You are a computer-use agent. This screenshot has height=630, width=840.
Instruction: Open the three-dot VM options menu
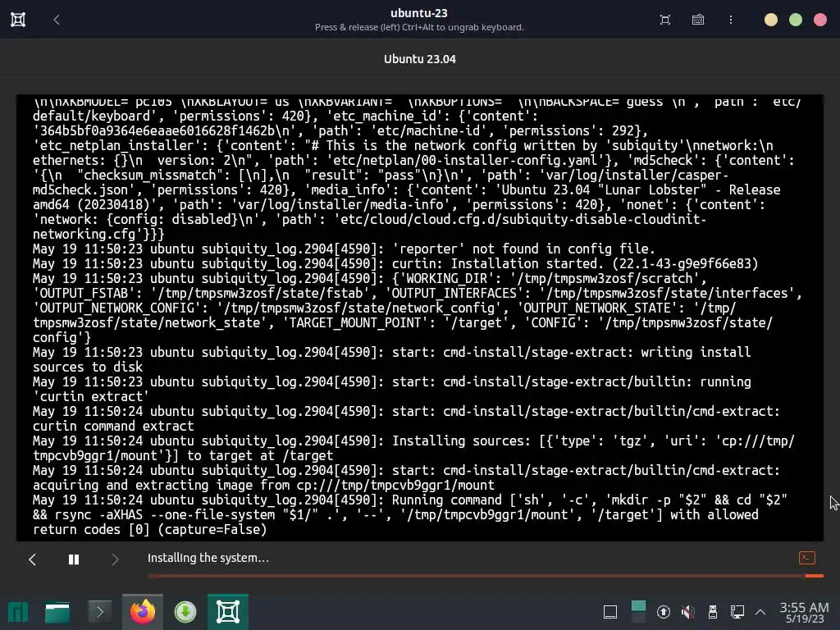[x=731, y=20]
